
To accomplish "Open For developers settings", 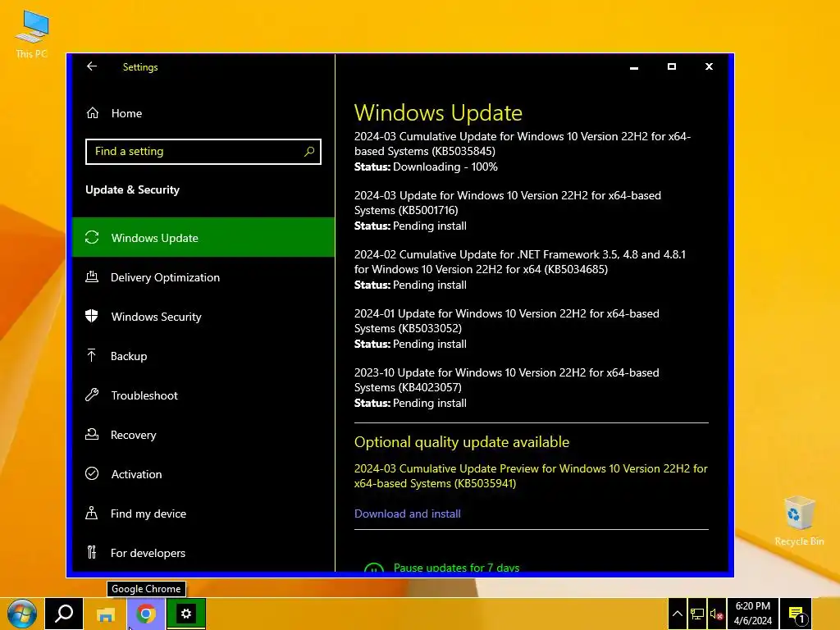I will pos(203,552).
